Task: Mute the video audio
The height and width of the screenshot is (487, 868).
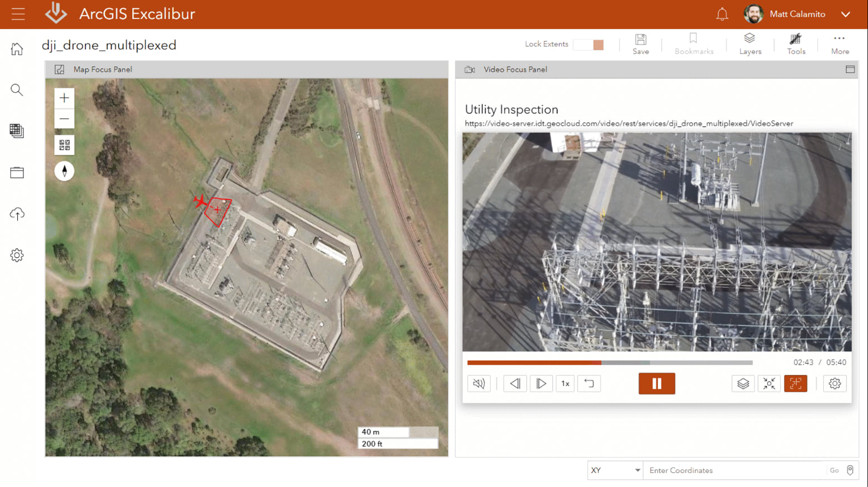Action: pos(479,384)
